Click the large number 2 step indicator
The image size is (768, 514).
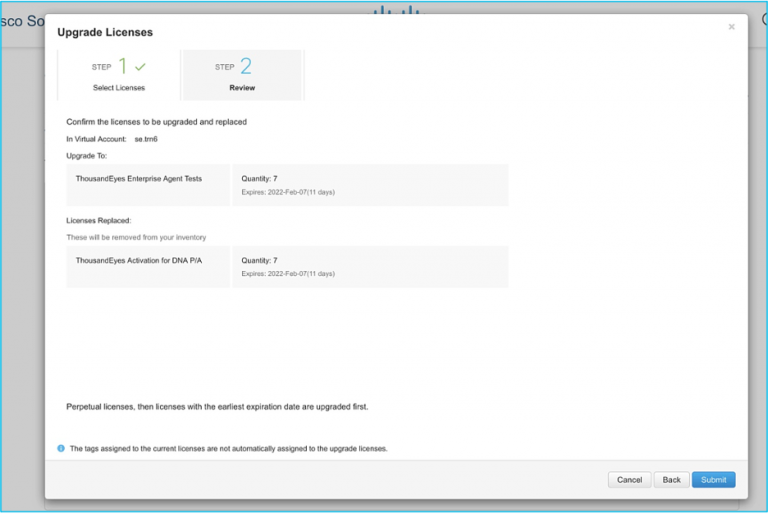pos(245,67)
